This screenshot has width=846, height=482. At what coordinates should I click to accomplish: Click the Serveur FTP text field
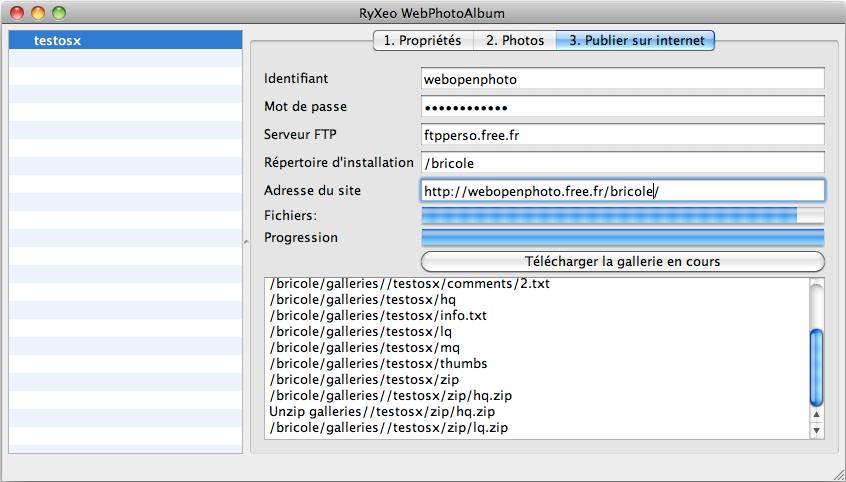pos(623,135)
